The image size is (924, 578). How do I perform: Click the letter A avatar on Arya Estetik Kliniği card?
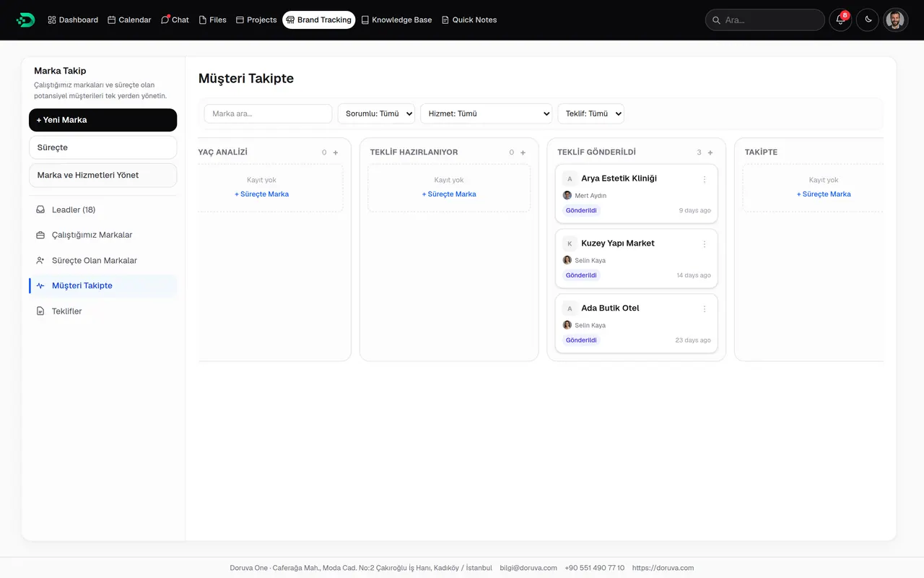570,178
